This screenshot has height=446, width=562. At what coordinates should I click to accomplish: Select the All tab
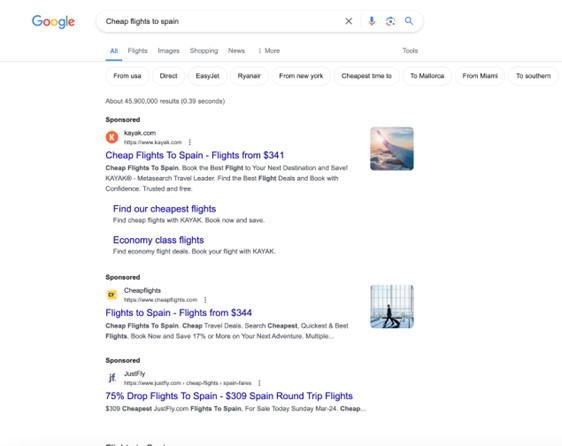pos(114,51)
